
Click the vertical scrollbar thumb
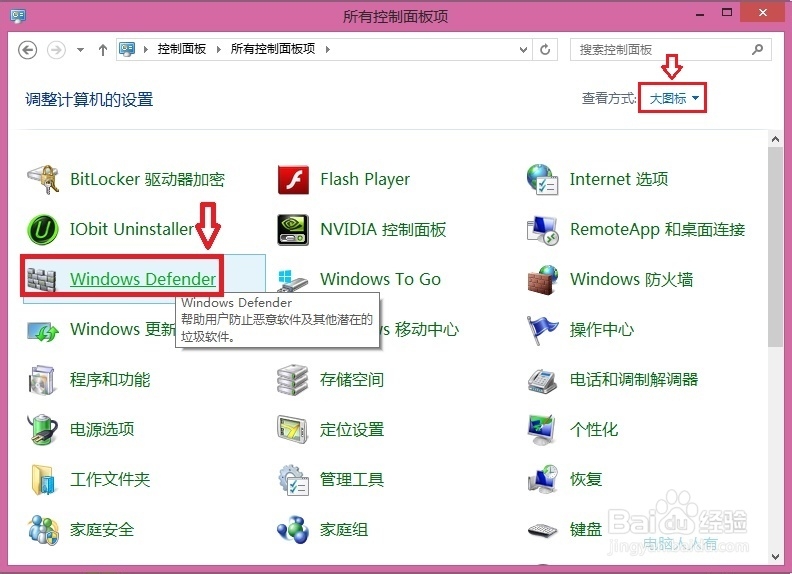point(775,248)
